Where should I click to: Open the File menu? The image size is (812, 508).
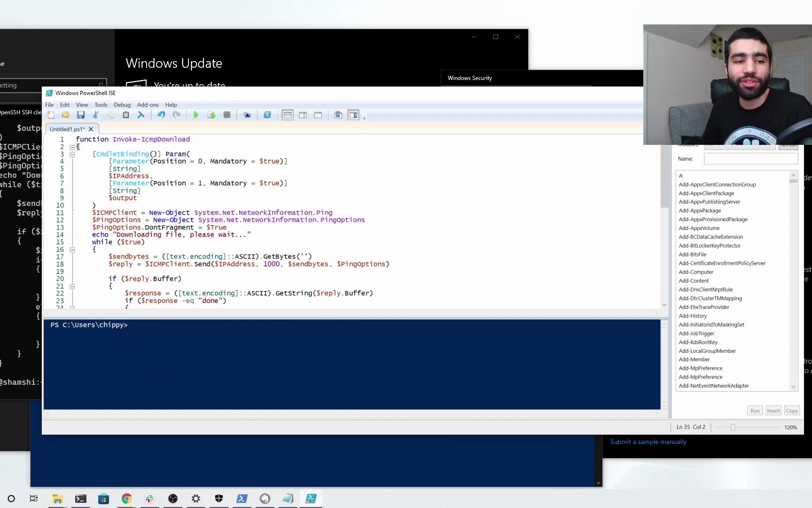(49, 105)
